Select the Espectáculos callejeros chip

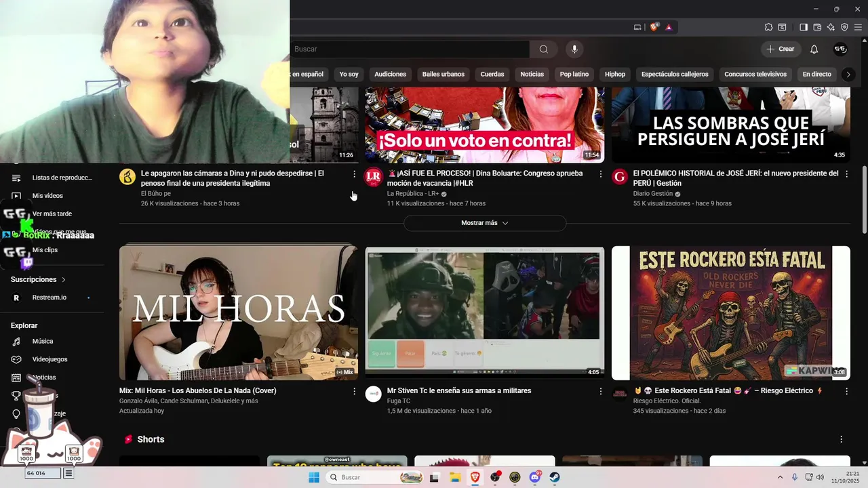(675, 74)
